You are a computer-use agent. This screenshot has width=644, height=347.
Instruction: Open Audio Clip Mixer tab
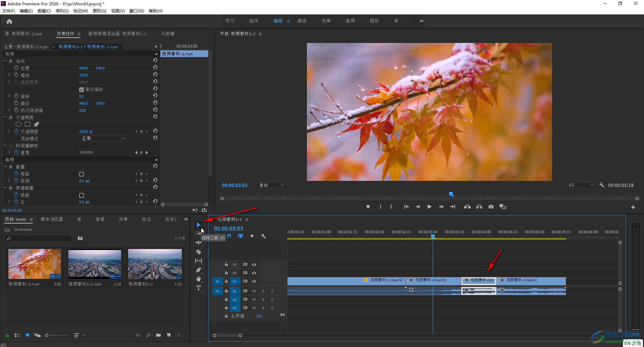[x=117, y=34]
